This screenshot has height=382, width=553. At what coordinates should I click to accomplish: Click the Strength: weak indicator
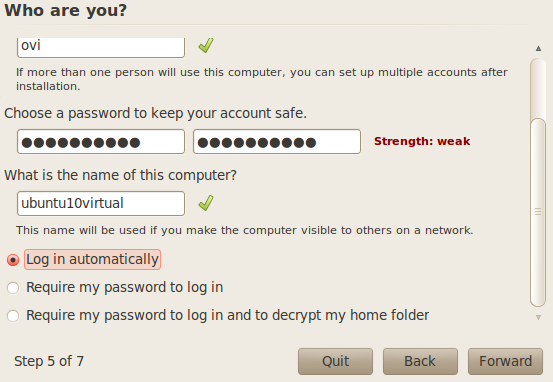tap(422, 141)
